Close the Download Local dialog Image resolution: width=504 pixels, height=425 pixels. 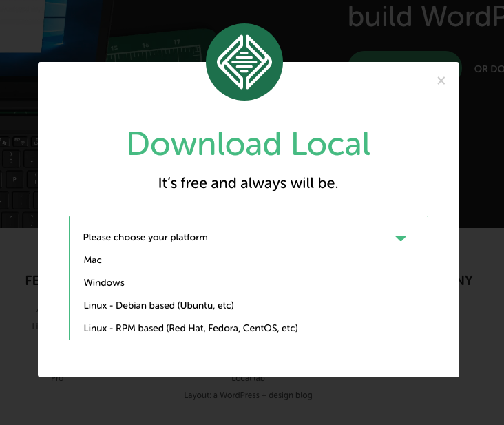pos(441,81)
